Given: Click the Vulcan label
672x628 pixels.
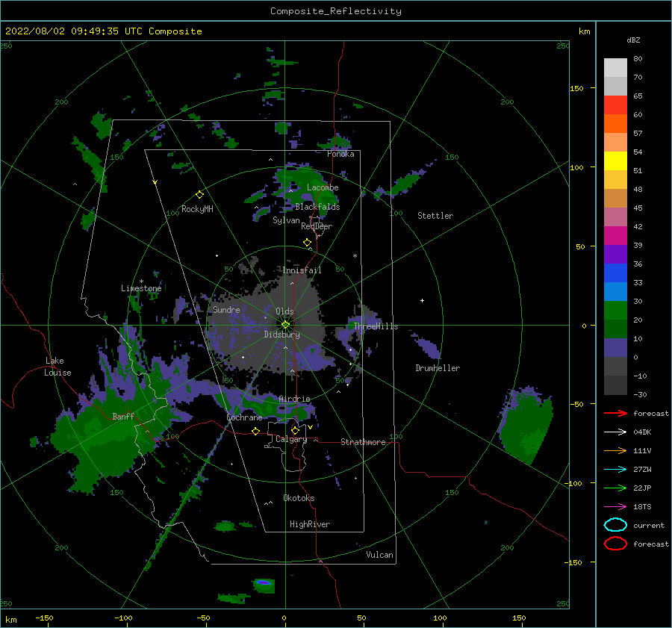Looking at the screenshot, I should click(x=379, y=555).
